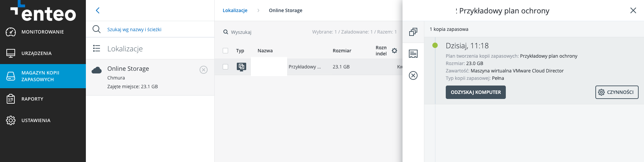Expand the CZYNNOŚCI actions menu
Screen dimensions: 644x162
pyautogui.click(x=617, y=92)
